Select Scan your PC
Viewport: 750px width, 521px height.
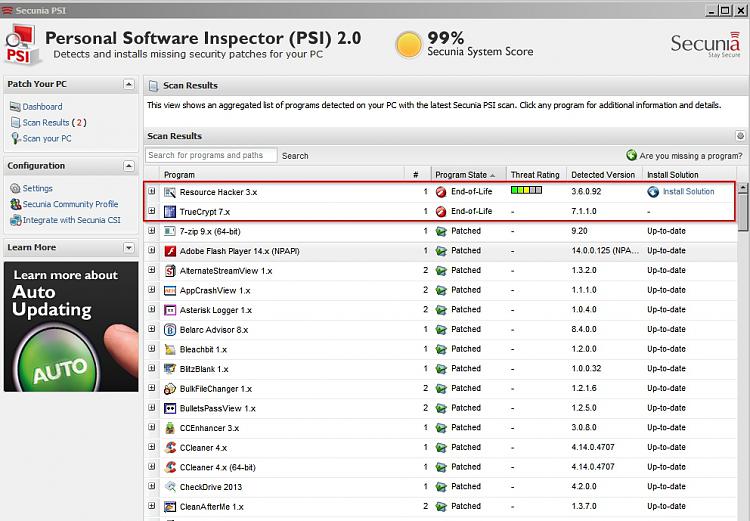pos(47,138)
